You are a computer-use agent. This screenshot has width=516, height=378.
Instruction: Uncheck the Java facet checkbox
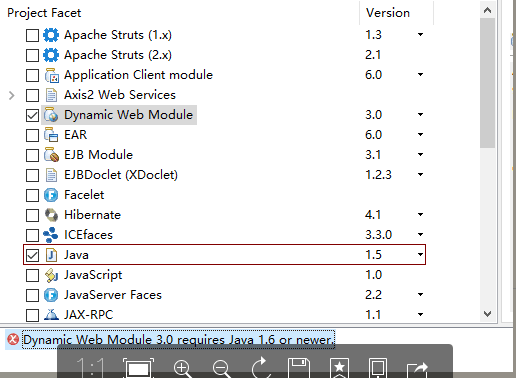(32, 255)
